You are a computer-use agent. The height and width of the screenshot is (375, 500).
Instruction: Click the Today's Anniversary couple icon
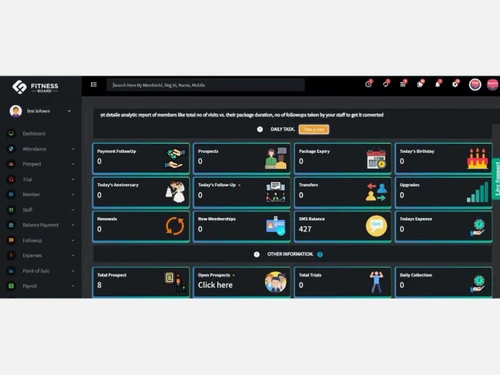click(x=175, y=192)
